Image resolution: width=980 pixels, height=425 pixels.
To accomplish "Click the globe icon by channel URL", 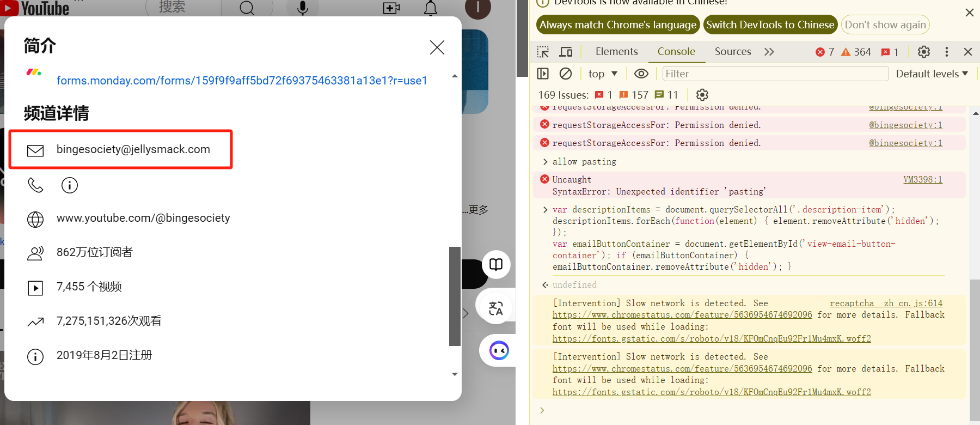I will 35,219.
